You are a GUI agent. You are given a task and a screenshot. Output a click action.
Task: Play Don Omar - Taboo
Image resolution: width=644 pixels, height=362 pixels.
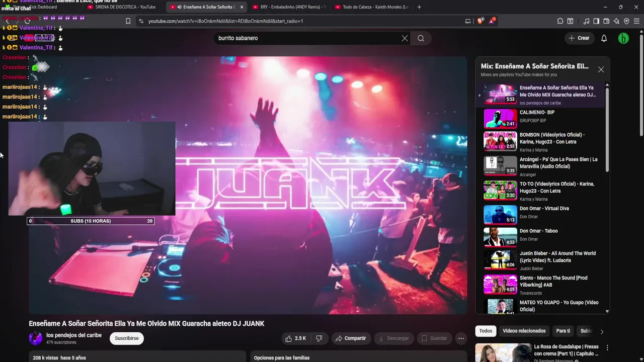point(541,237)
